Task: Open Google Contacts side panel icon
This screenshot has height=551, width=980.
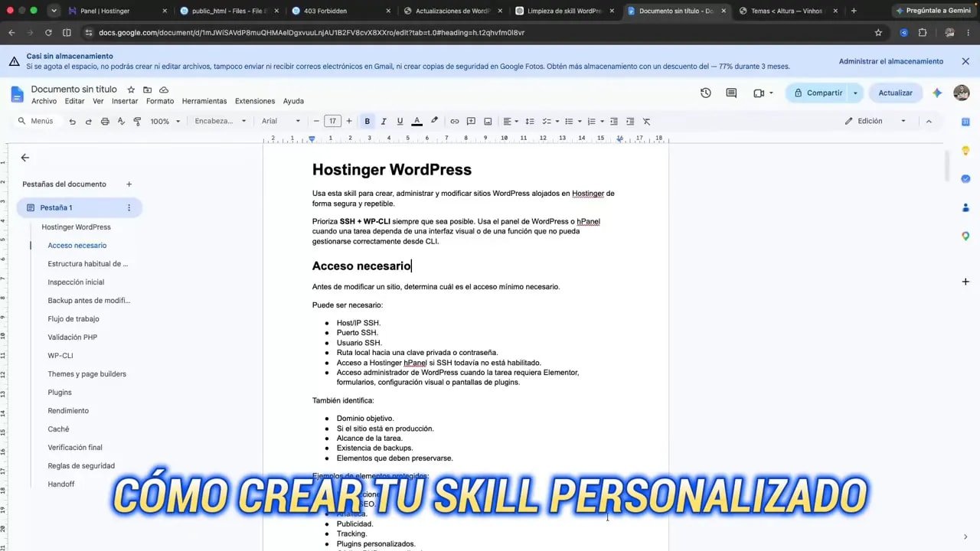Action: [965, 207]
